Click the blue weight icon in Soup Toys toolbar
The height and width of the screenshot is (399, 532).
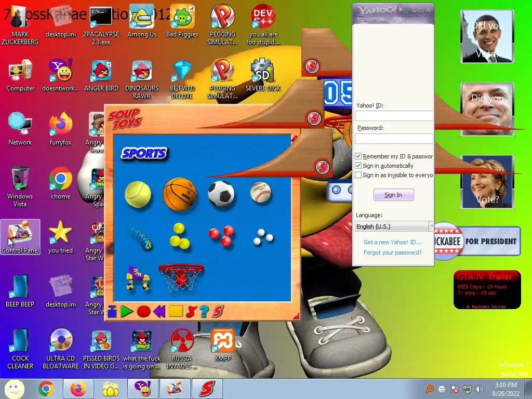[112, 312]
